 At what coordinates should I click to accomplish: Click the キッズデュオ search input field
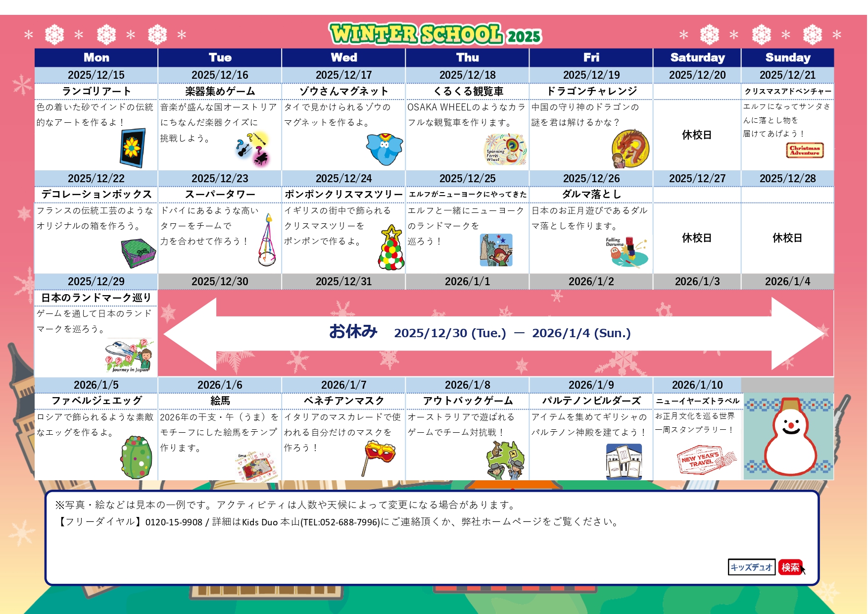coord(752,566)
